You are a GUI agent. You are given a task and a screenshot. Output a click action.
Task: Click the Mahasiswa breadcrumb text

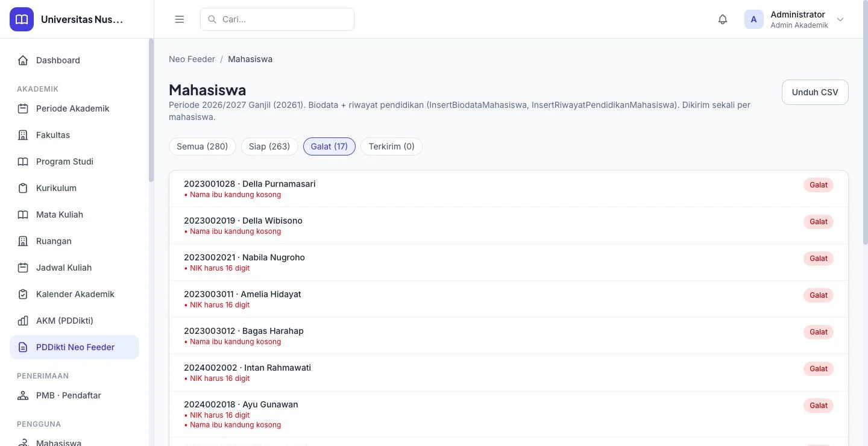click(x=250, y=59)
